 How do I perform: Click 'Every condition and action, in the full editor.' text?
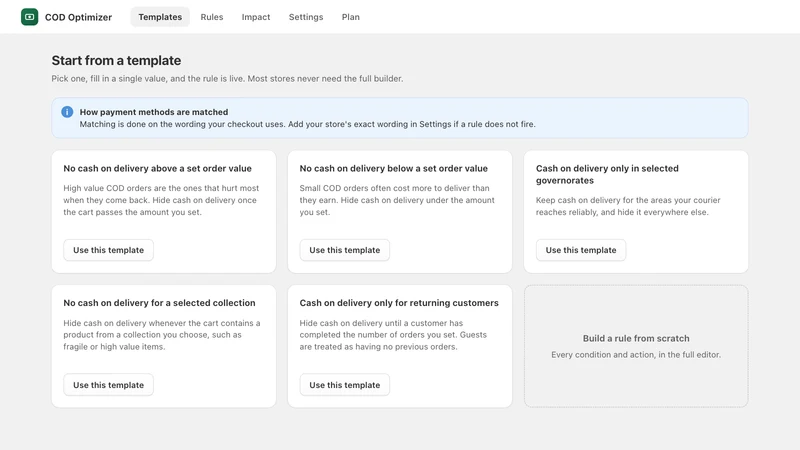point(636,355)
